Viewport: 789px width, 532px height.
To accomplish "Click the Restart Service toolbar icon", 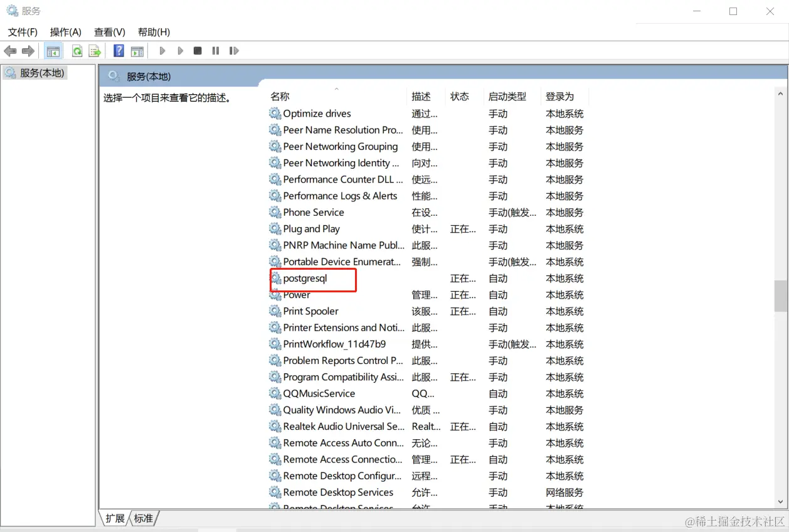I will [x=234, y=51].
